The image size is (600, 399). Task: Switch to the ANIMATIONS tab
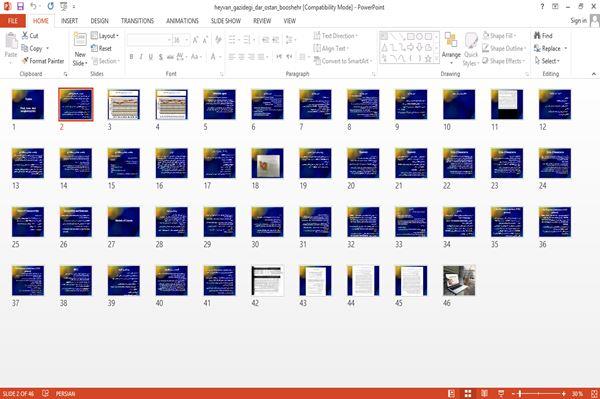point(182,21)
